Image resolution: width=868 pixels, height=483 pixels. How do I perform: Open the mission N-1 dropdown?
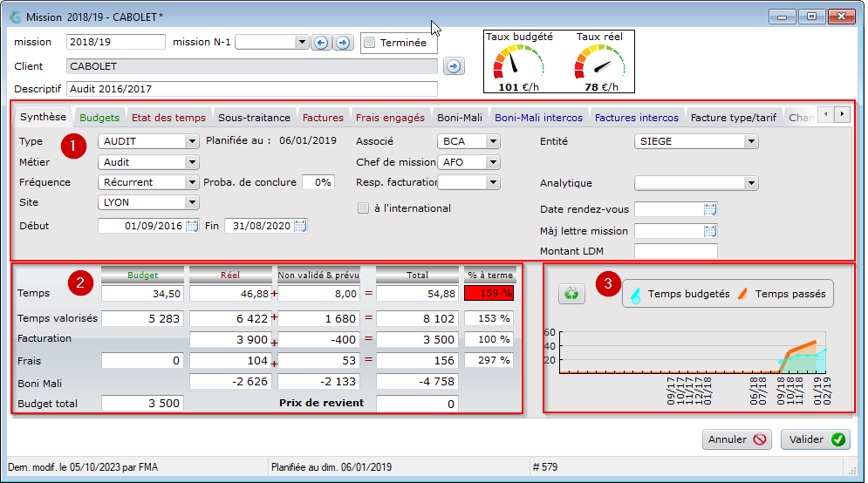[x=301, y=42]
